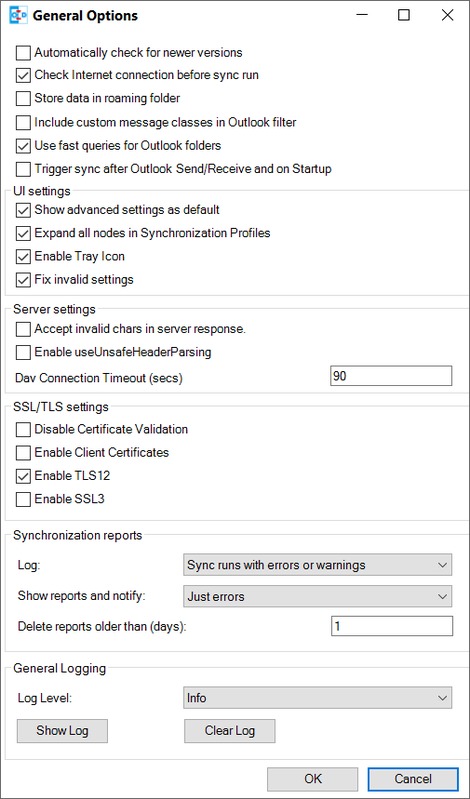
Task: Check Accept invalid chars in server response
Action: tap(23, 329)
